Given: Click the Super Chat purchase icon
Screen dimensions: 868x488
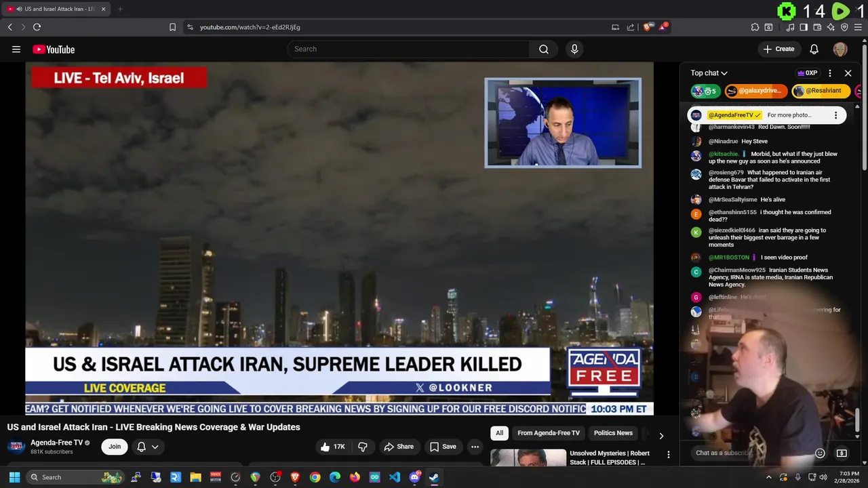Looking at the screenshot, I should [842, 453].
